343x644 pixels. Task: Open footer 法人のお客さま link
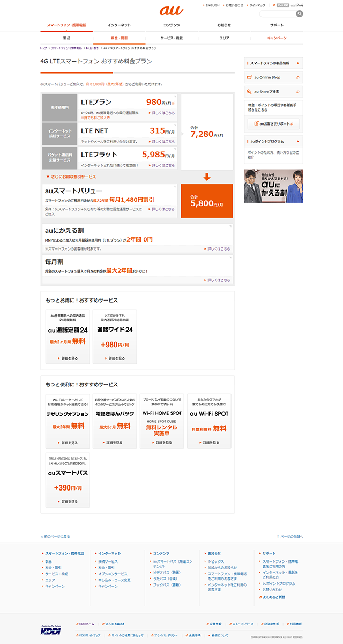click(x=113, y=624)
